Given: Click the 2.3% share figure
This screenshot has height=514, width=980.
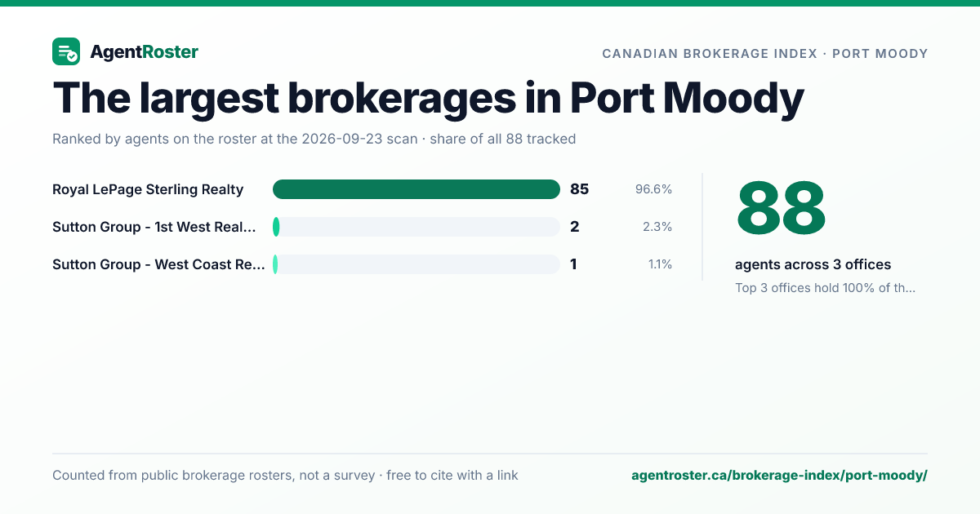Looking at the screenshot, I should (x=657, y=227).
